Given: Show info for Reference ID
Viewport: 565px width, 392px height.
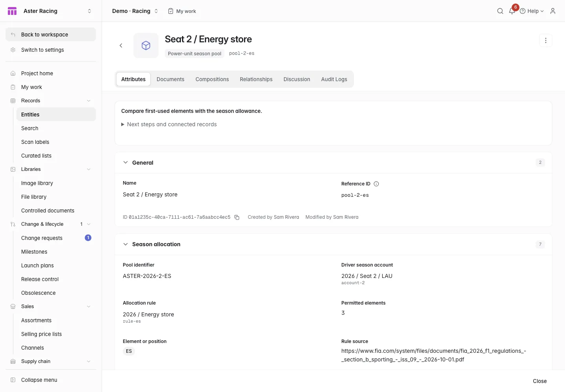Looking at the screenshot, I should [376, 184].
